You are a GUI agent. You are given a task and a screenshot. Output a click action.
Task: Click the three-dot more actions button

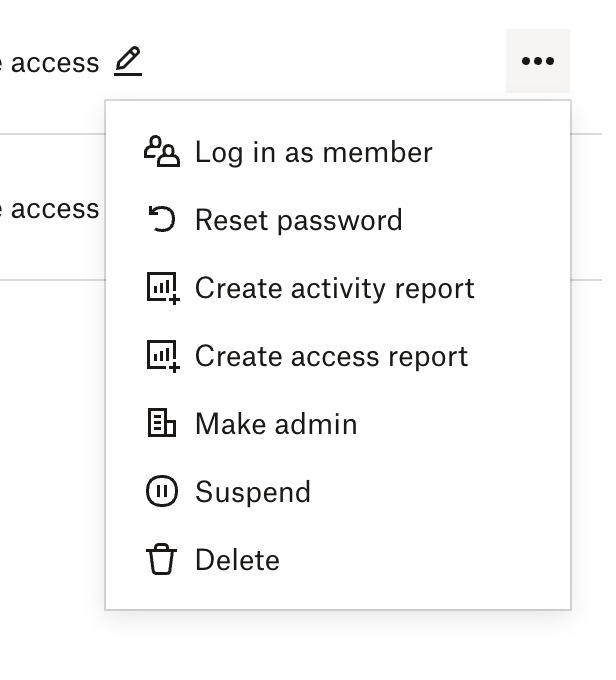(x=537, y=61)
